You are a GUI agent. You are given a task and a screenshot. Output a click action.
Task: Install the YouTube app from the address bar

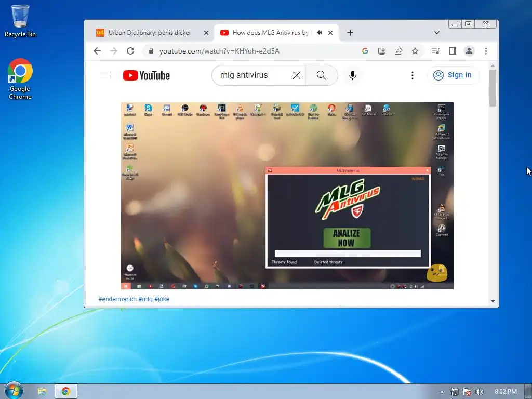382,51
